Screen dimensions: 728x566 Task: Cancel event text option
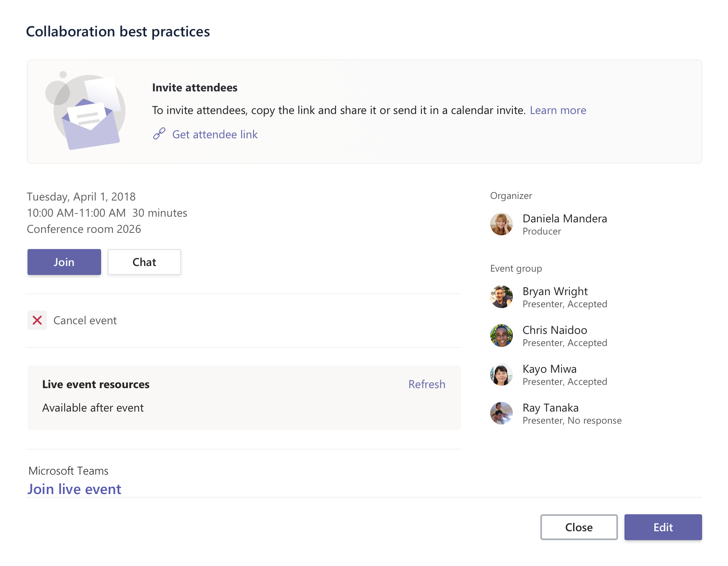[85, 321]
